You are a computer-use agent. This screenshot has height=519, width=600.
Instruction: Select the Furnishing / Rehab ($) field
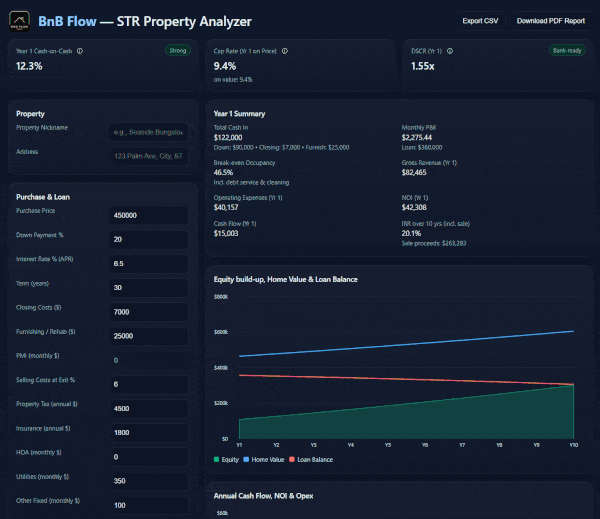click(x=148, y=336)
